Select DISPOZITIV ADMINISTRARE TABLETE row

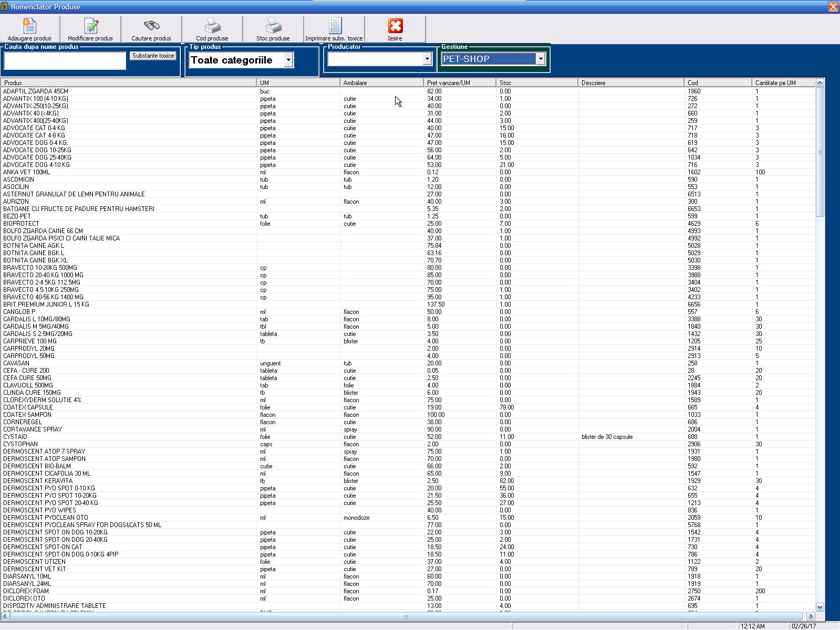click(x=408, y=606)
